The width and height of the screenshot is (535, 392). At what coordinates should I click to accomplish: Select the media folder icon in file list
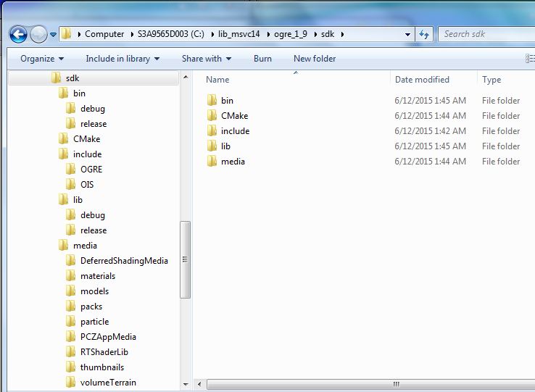point(212,161)
